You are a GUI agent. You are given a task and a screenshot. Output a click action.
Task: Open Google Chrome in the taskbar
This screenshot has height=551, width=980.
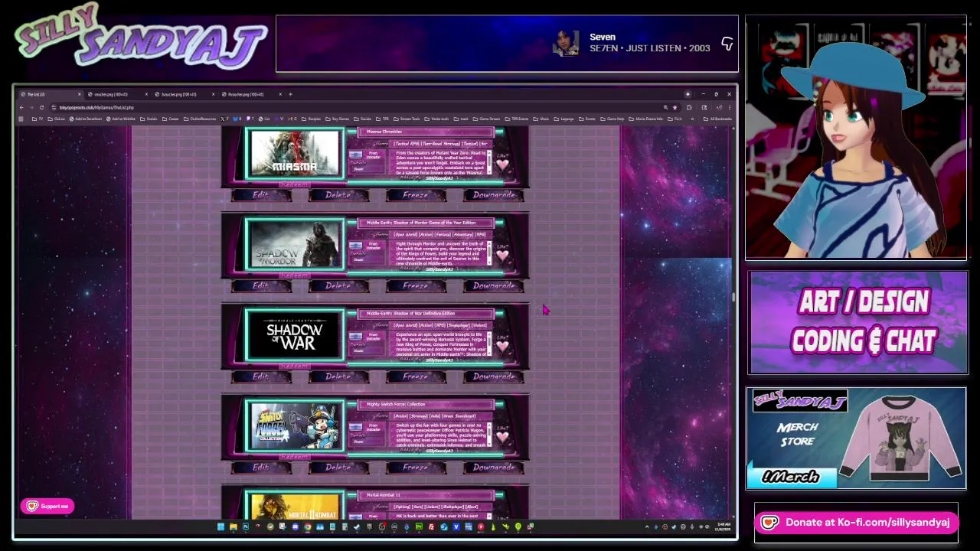(308, 527)
